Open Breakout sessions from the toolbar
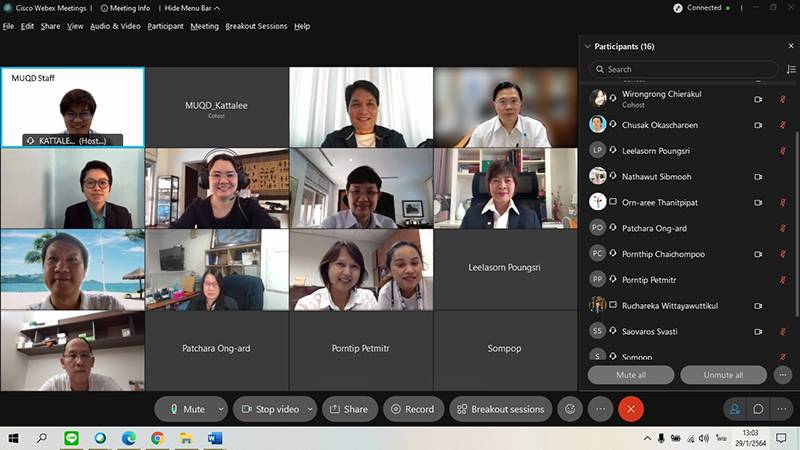Image resolution: width=800 pixels, height=450 pixels. (x=500, y=409)
